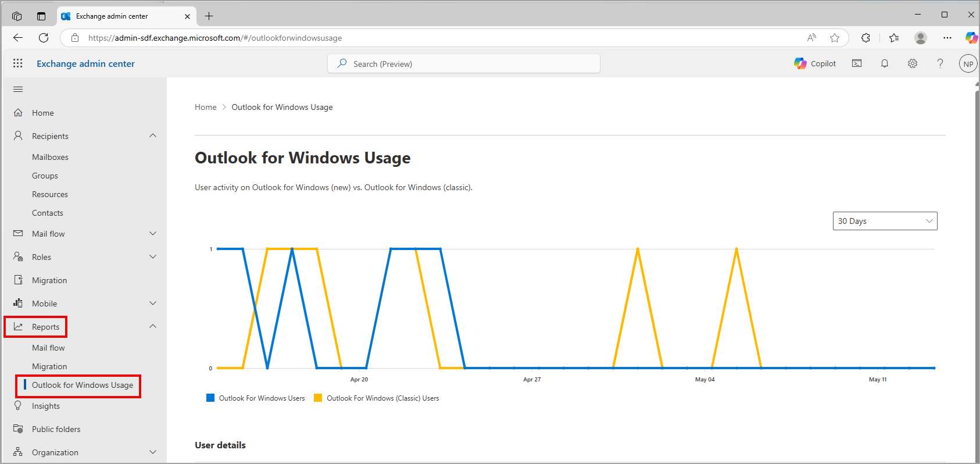
Task: Open the browser tab actions icon
Action: pyautogui.click(x=41, y=16)
